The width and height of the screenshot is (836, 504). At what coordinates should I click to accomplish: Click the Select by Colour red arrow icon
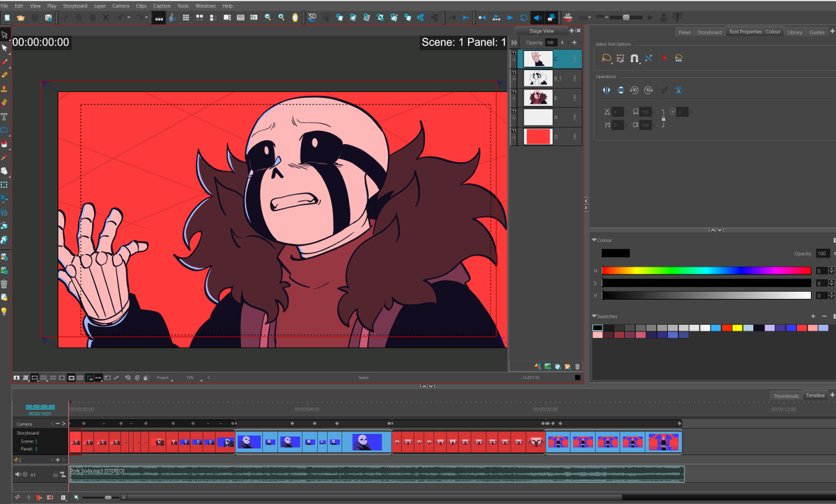click(664, 58)
